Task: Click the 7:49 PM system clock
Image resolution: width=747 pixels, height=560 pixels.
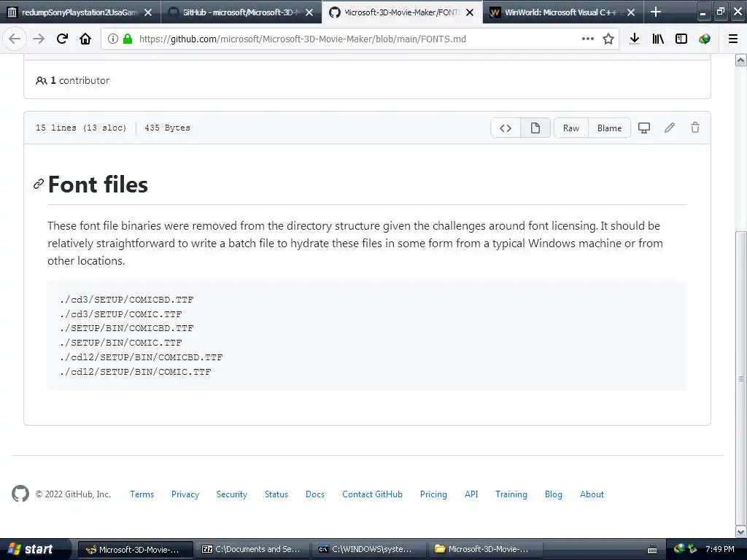Action: [720, 550]
